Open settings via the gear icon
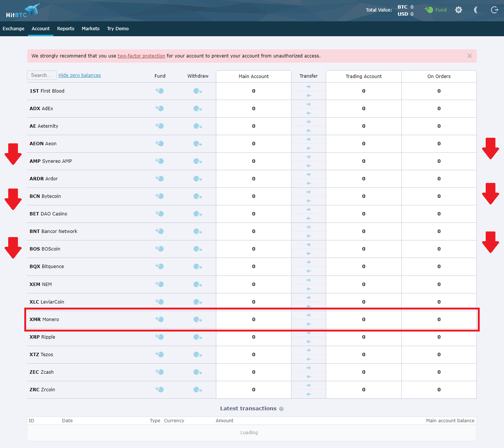504x448 pixels. coord(458,10)
